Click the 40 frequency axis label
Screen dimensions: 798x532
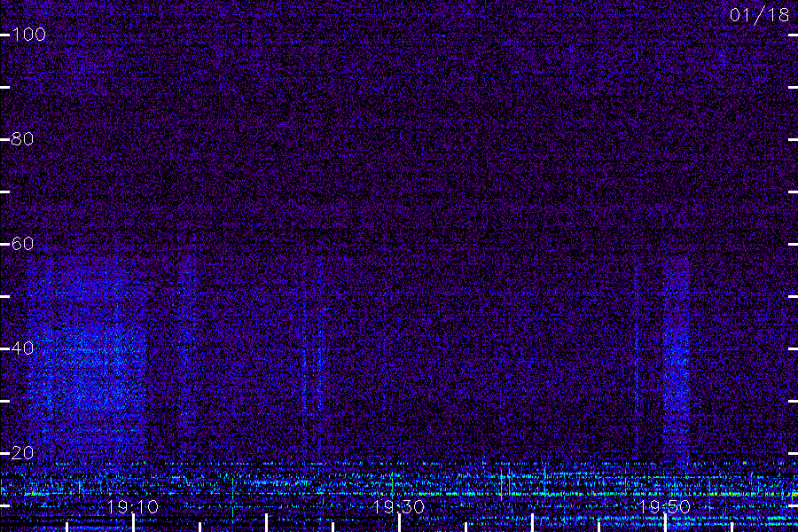(22, 348)
